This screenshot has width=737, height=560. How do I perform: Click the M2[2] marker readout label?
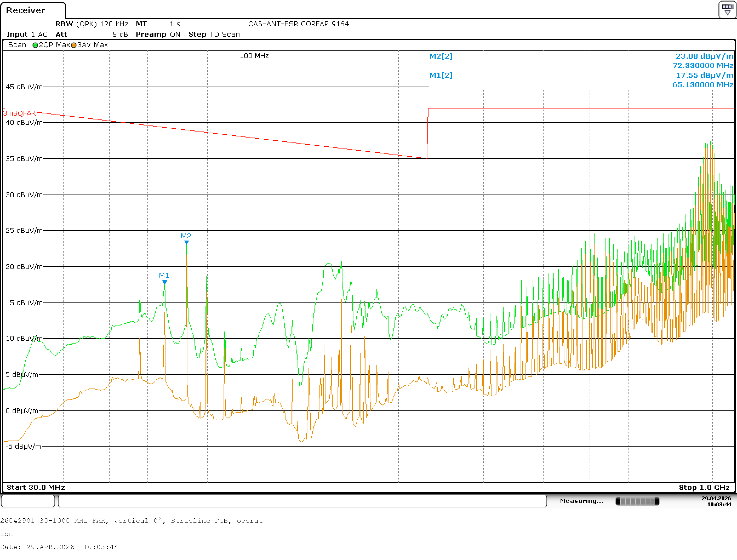coord(441,56)
